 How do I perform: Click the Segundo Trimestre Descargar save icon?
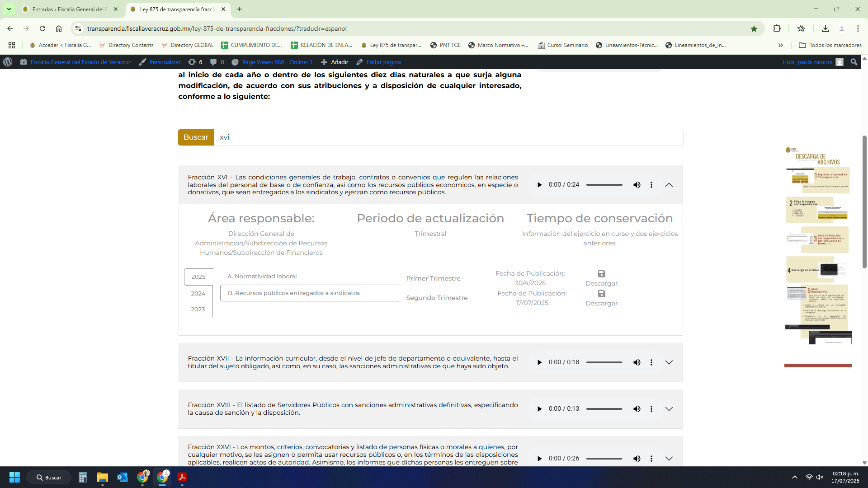(601, 294)
